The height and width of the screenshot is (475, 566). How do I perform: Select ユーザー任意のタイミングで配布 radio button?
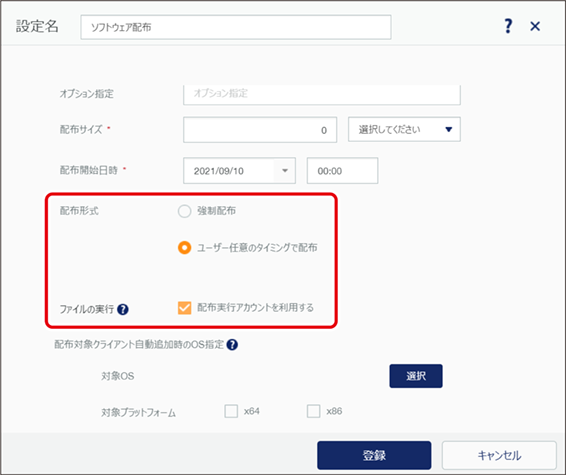(x=184, y=248)
